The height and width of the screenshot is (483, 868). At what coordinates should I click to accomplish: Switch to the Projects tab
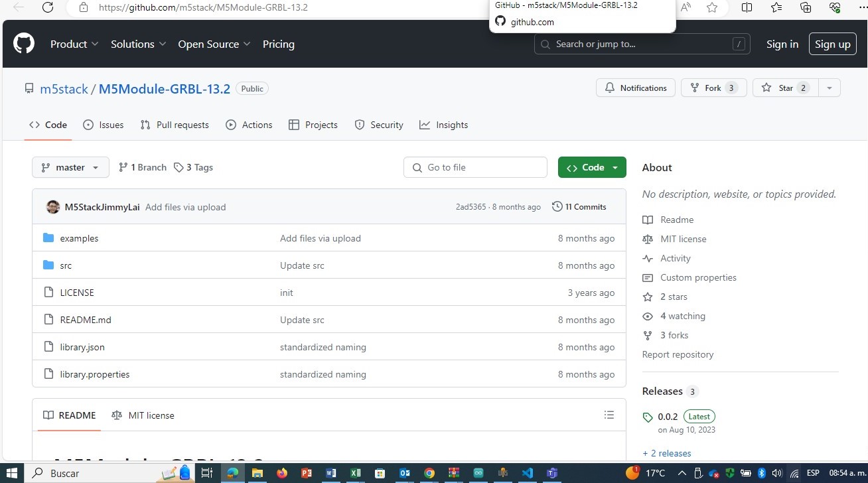[313, 125]
